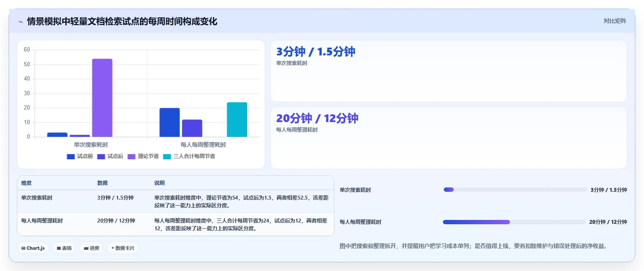Click the 理论节省 purple legend swatch
This screenshot has width=644, height=271.
(x=131, y=156)
